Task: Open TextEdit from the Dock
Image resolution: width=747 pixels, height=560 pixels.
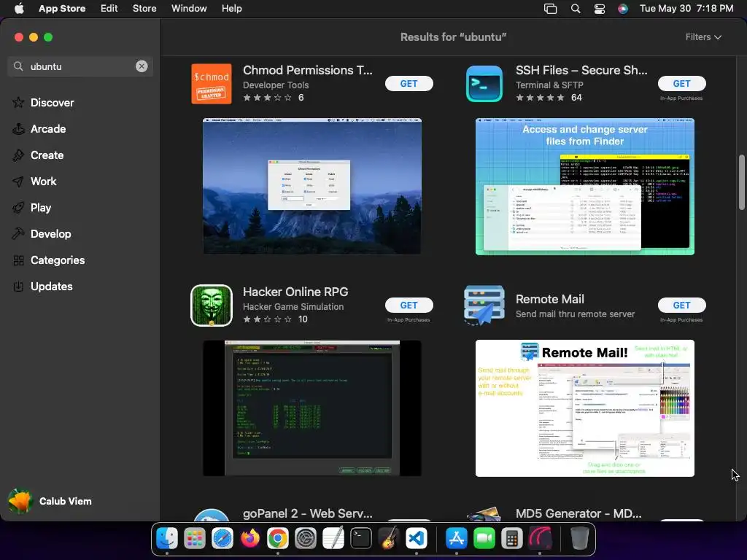Action: click(333, 539)
